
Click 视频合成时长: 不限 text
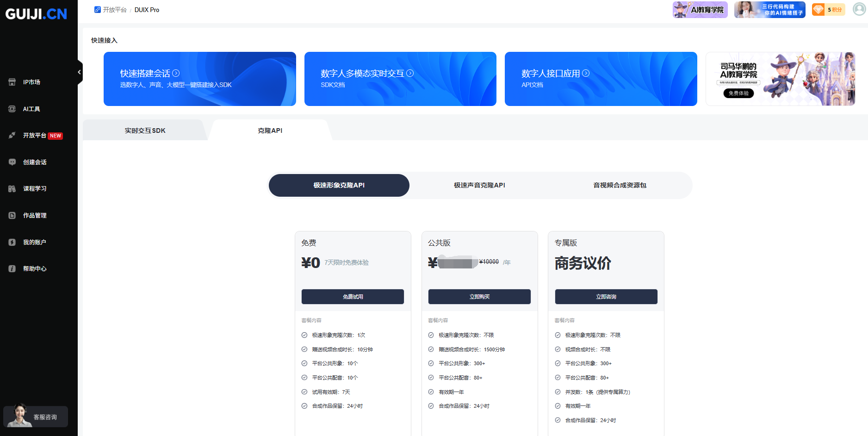[588, 349]
